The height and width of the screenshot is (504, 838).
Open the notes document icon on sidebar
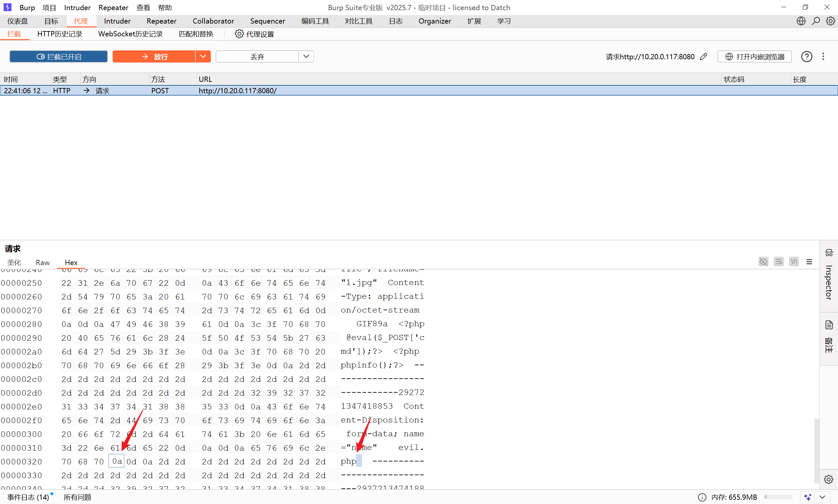pos(829,325)
